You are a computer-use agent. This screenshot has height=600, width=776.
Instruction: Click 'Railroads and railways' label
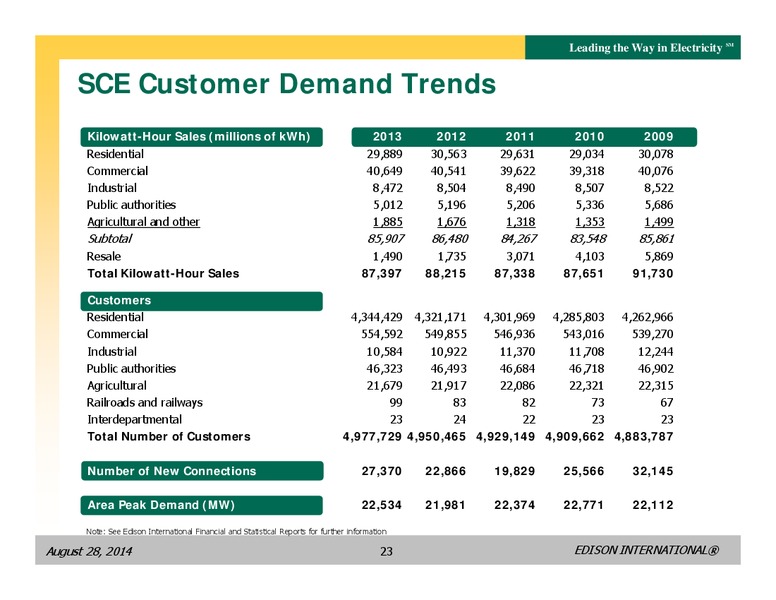click(x=145, y=402)
